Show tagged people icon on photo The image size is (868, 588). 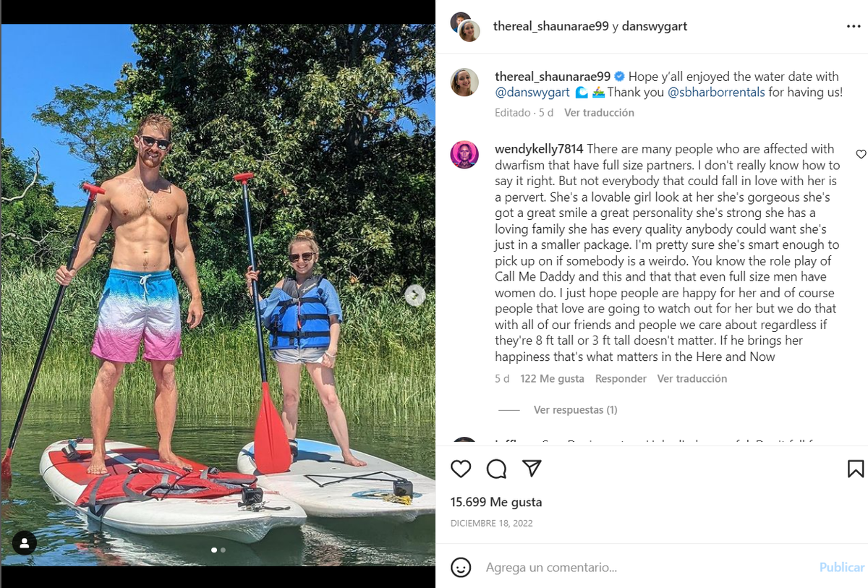coord(25,542)
